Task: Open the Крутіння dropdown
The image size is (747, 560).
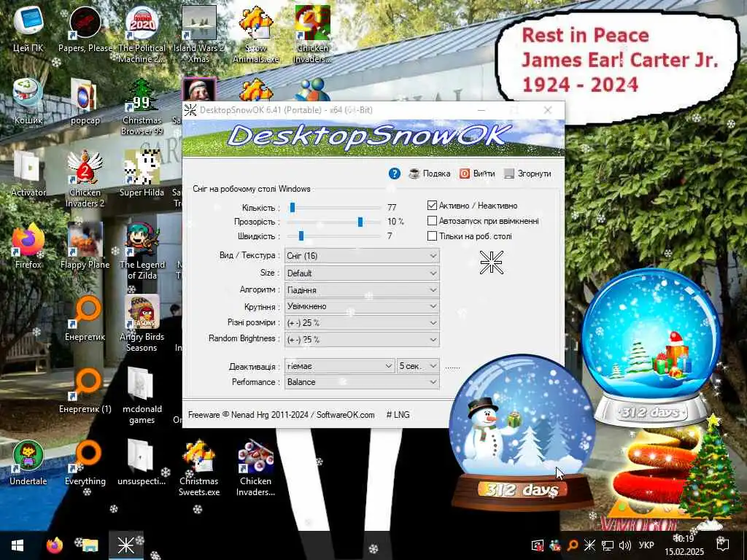Action: coord(362,306)
